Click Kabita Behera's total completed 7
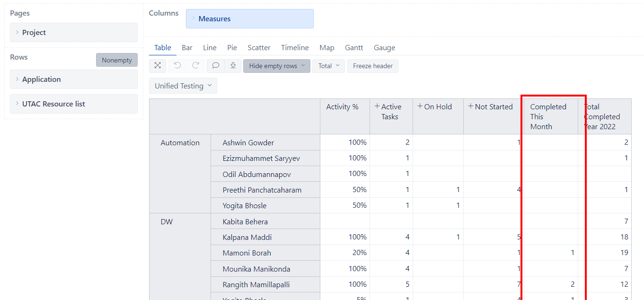Viewport: 644px width, 300px height. coord(626,221)
